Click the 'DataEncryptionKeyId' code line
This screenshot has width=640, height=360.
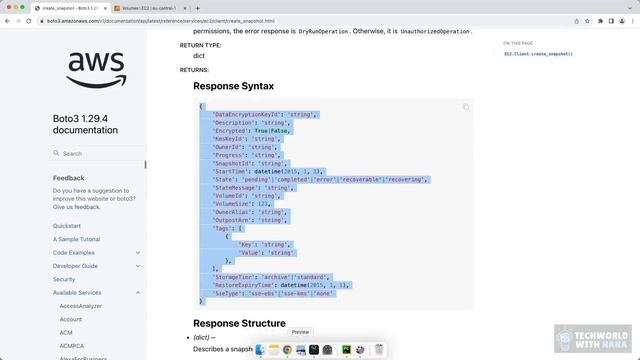[264, 115]
